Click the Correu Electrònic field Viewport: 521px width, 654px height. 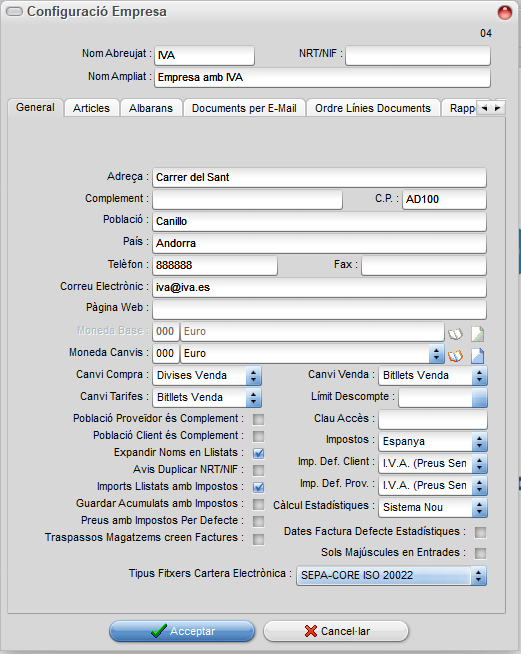tap(319, 288)
